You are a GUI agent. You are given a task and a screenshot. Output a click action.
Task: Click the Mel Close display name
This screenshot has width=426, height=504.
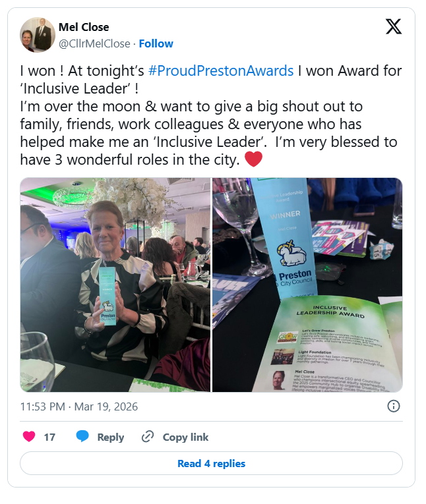[x=84, y=27]
